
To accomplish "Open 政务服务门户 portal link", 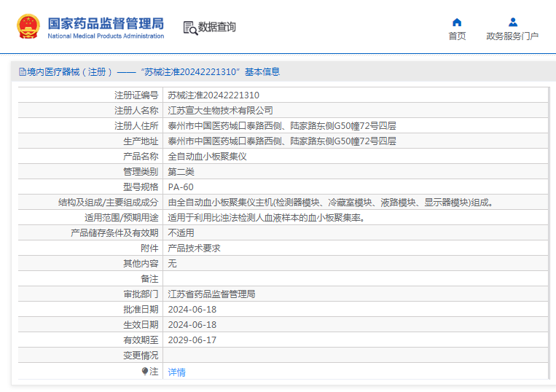I will coord(512,36).
